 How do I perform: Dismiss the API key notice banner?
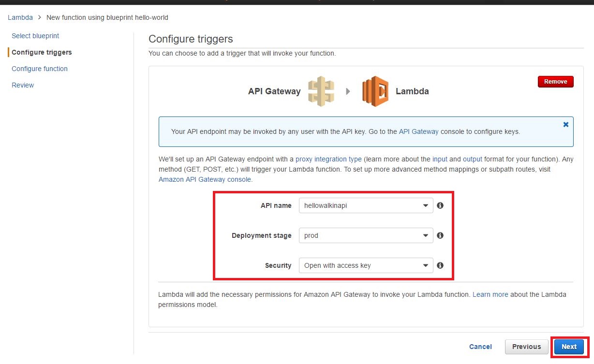click(x=565, y=124)
